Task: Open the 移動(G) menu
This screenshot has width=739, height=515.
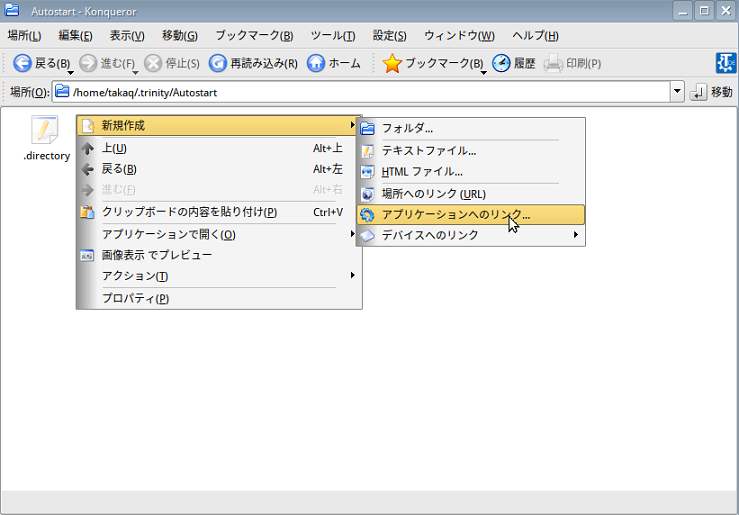Action: tap(180, 36)
